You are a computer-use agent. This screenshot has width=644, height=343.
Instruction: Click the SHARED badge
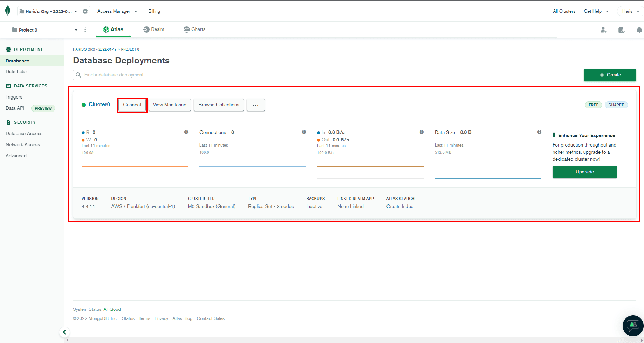[616, 105]
